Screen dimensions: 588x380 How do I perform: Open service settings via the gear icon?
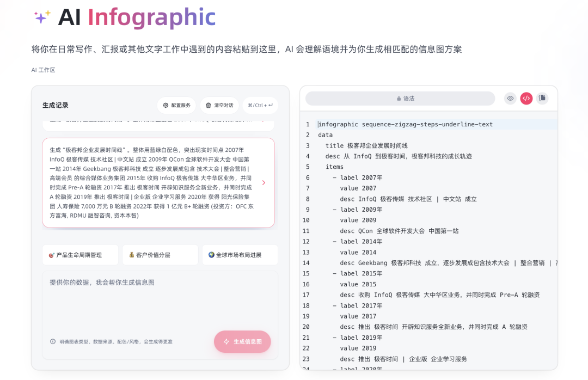[166, 105]
